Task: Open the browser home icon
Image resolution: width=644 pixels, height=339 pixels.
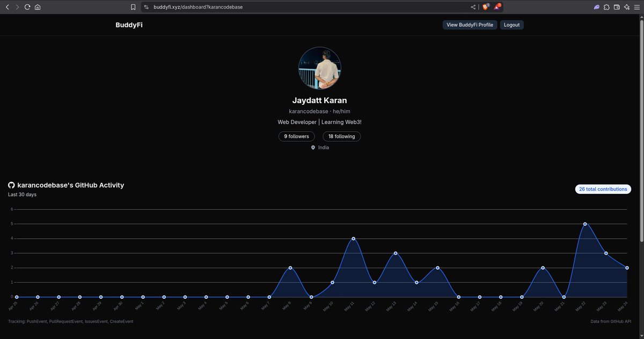Action: click(x=38, y=7)
